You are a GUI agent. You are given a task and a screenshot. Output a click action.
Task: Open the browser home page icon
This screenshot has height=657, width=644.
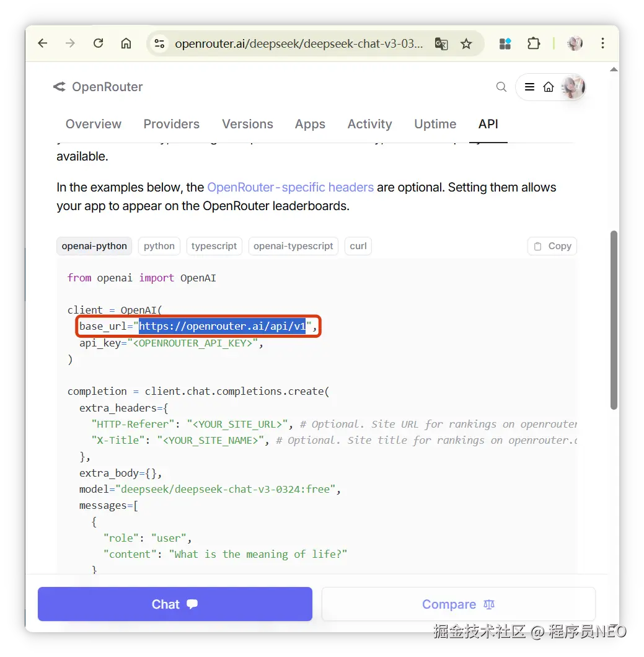[x=126, y=43]
